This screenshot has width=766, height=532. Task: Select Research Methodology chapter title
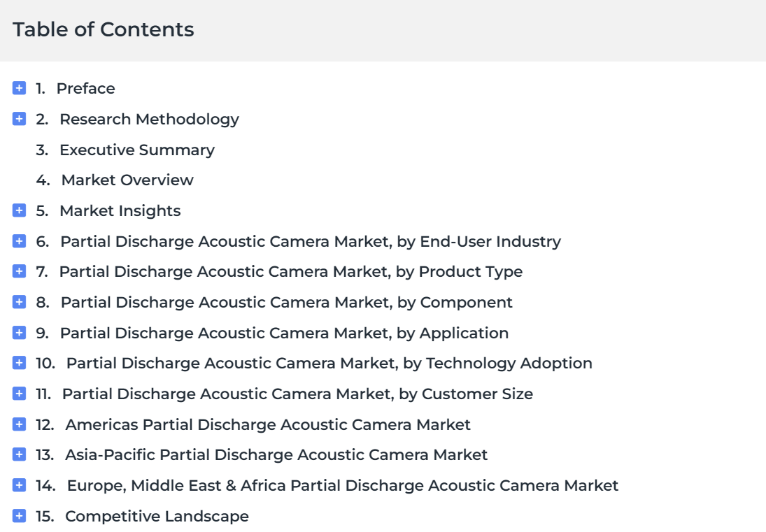(149, 119)
